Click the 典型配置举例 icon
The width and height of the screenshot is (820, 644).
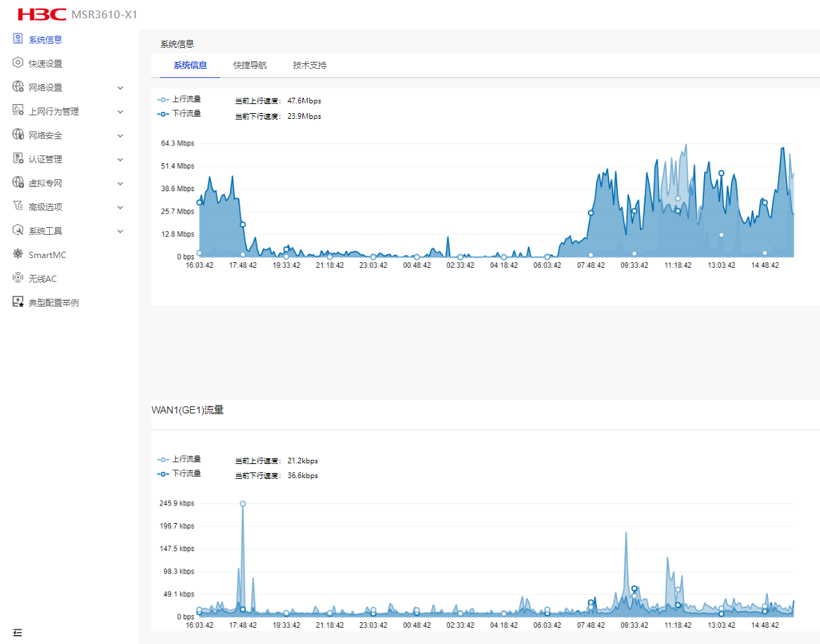point(18,302)
